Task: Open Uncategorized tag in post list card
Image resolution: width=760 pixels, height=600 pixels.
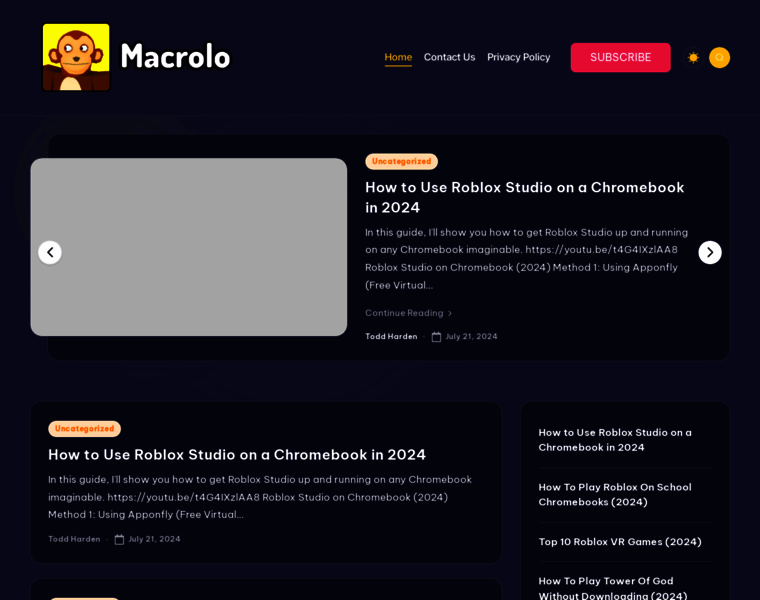Action: [x=84, y=429]
